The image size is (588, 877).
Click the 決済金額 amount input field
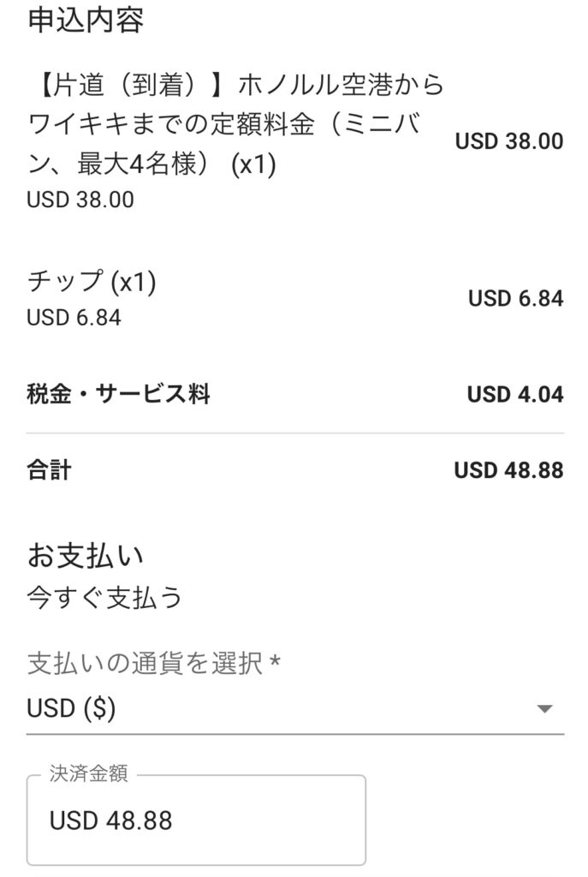pos(196,820)
